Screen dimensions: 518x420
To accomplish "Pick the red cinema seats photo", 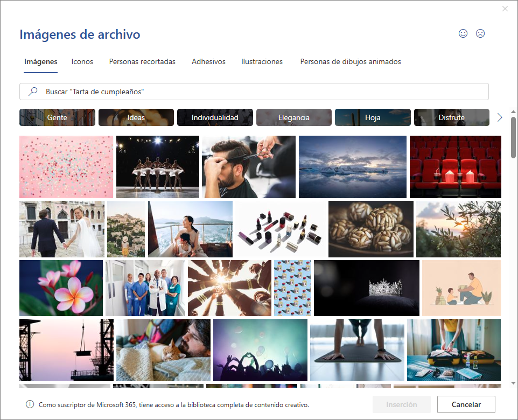I will [x=455, y=167].
